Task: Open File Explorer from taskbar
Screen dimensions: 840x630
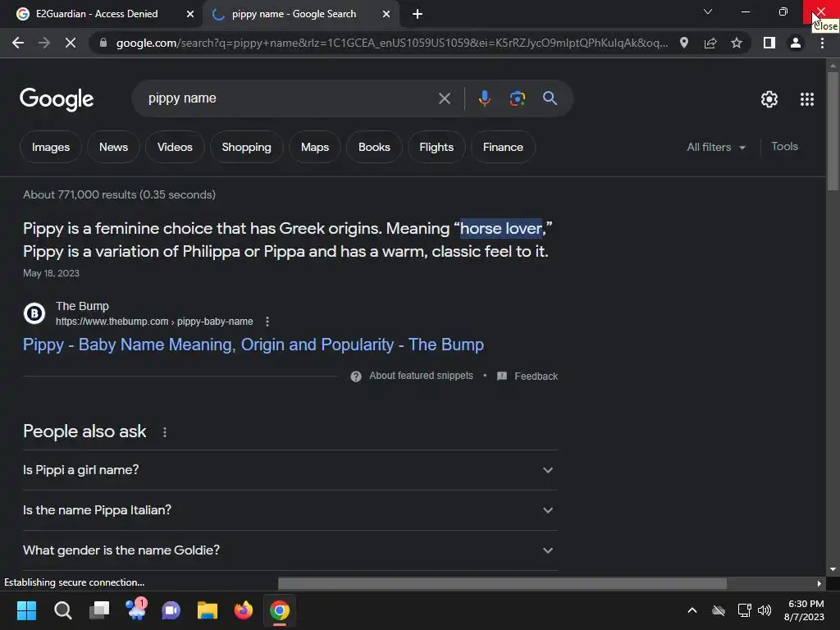Action: pyautogui.click(x=208, y=610)
